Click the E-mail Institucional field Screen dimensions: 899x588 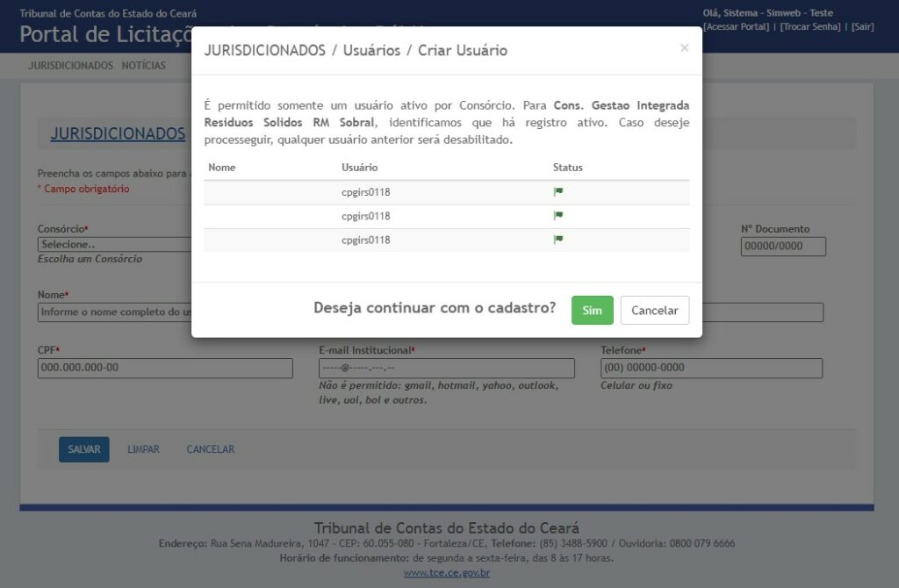coord(446,368)
